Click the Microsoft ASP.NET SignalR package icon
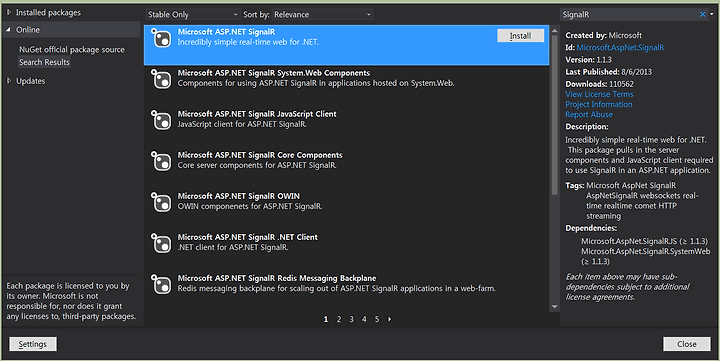The width and height of the screenshot is (720, 361). tap(161, 38)
